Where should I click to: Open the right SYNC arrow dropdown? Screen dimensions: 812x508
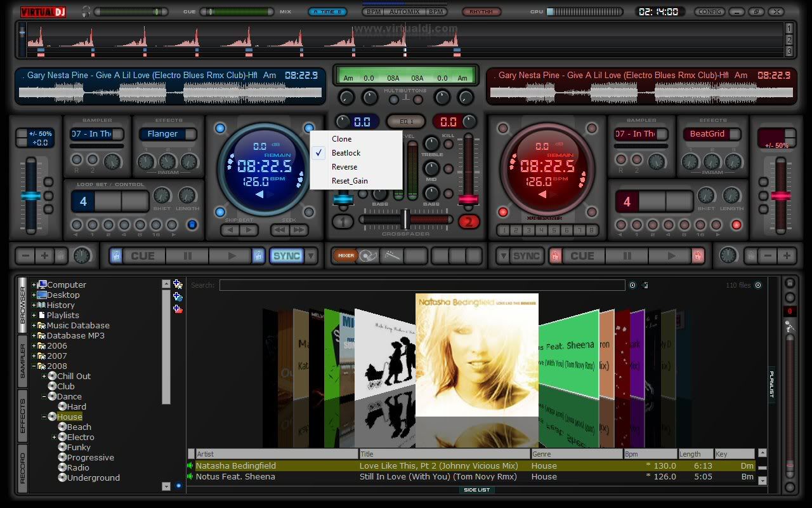click(503, 256)
